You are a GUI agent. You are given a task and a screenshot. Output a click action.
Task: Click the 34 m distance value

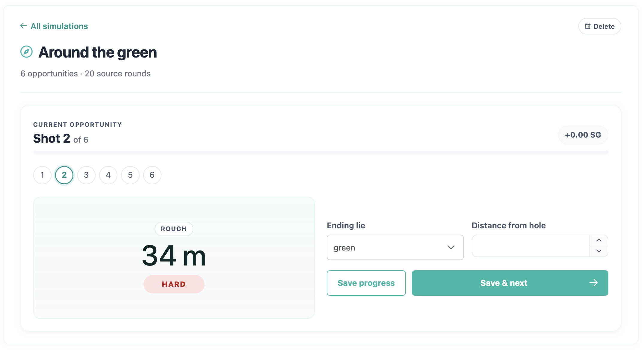tap(174, 256)
